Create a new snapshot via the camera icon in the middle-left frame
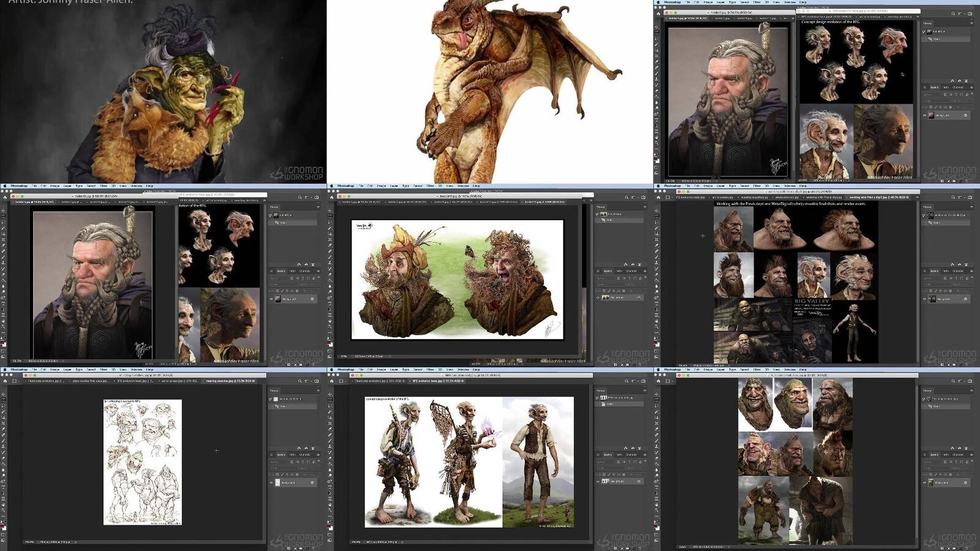The height and width of the screenshot is (551, 980). (x=306, y=264)
